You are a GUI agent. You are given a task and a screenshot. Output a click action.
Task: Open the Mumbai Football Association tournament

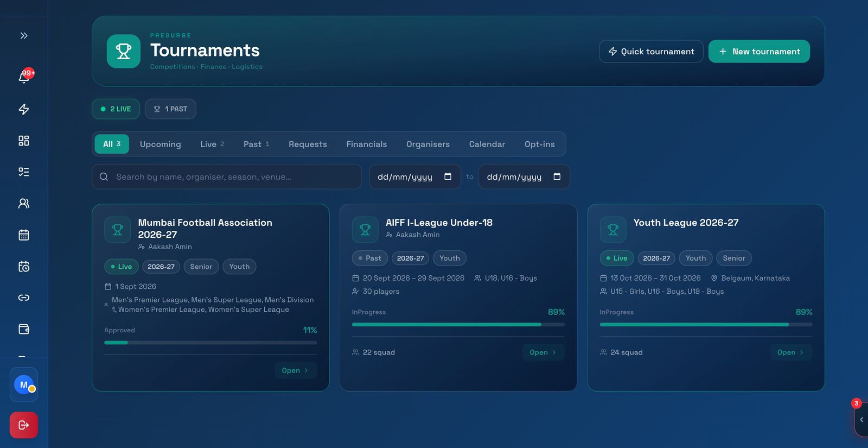pyautogui.click(x=296, y=370)
